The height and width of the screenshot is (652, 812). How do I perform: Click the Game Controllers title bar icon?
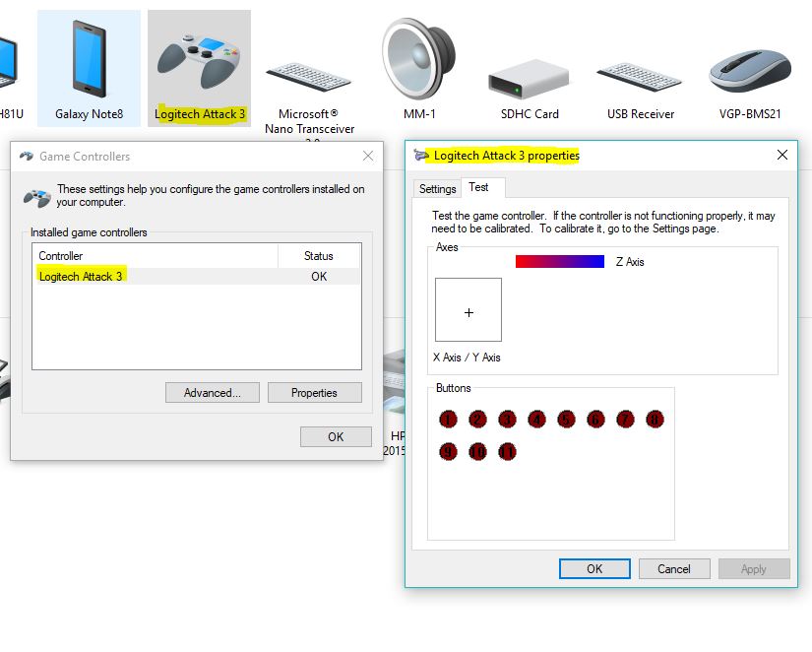click(27, 156)
